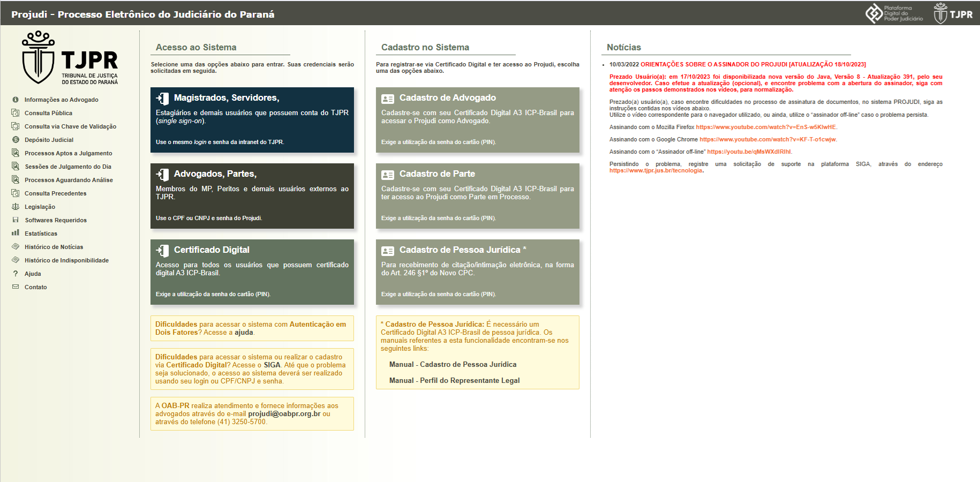Image resolution: width=980 pixels, height=482 pixels.
Task: Click the Consulta Pública sidebar icon
Action: point(16,113)
